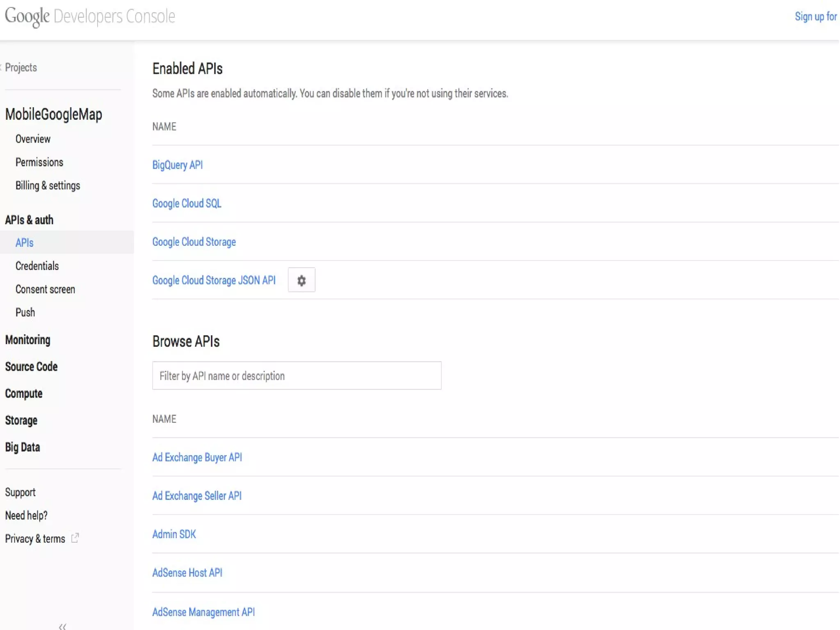Collapse the sidebar with the double chevron
Image resolution: width=840 pixels, height=630 pixels.
(x=63, y=626)
